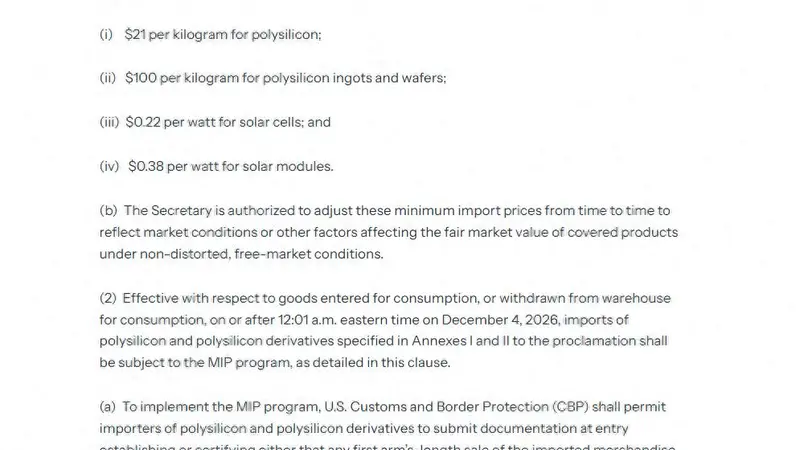Viewport: 800px width, 450px height.
Task: Click the (2) paragraph marker
Action: pos(108,298)
